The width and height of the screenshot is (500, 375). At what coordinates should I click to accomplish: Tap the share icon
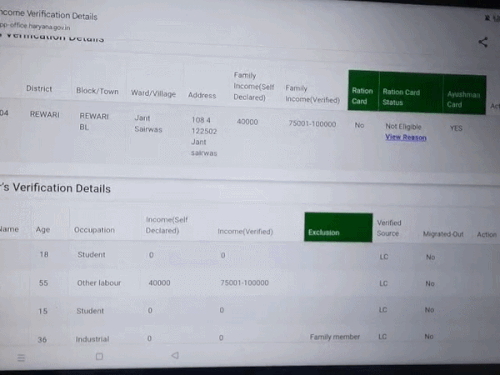click(483, 42)
